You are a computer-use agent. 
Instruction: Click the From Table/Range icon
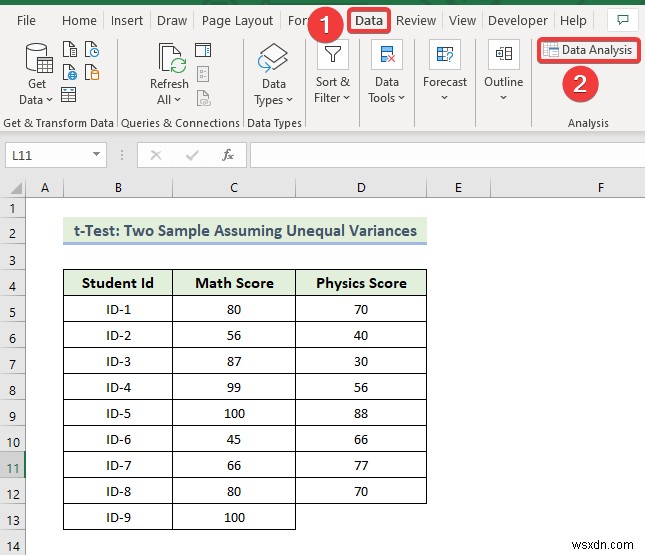(x=68, y=95)
